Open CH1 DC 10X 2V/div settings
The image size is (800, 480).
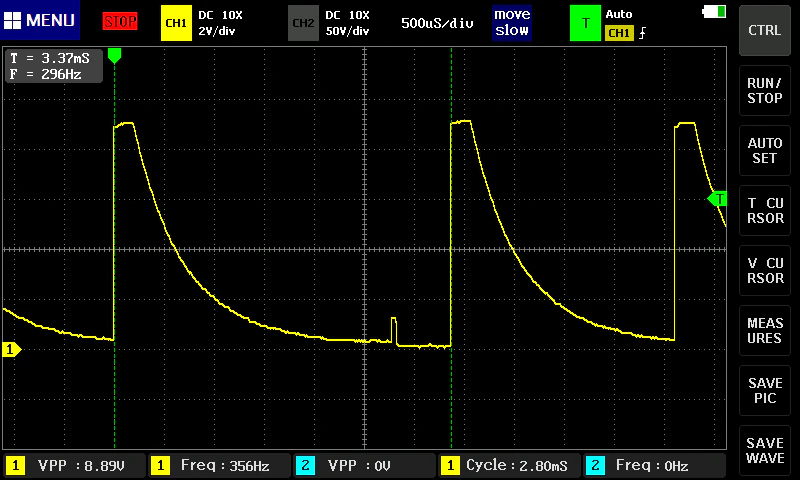click(x=220, y=23)
